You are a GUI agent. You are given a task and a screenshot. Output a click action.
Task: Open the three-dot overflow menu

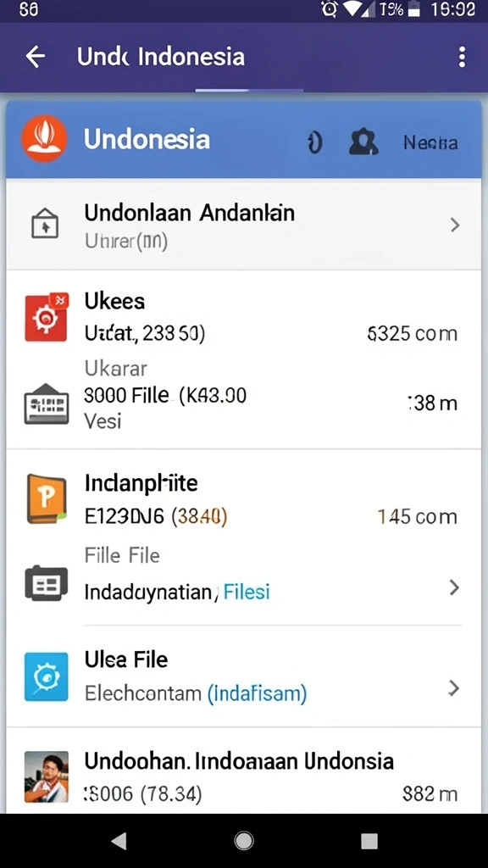click(462, 57)
